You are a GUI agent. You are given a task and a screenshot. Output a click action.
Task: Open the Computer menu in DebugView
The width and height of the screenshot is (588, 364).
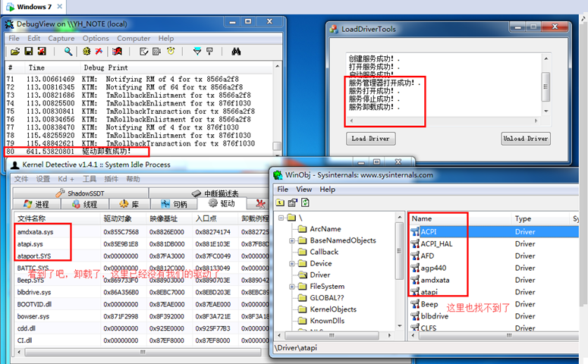tap(134, 38)
